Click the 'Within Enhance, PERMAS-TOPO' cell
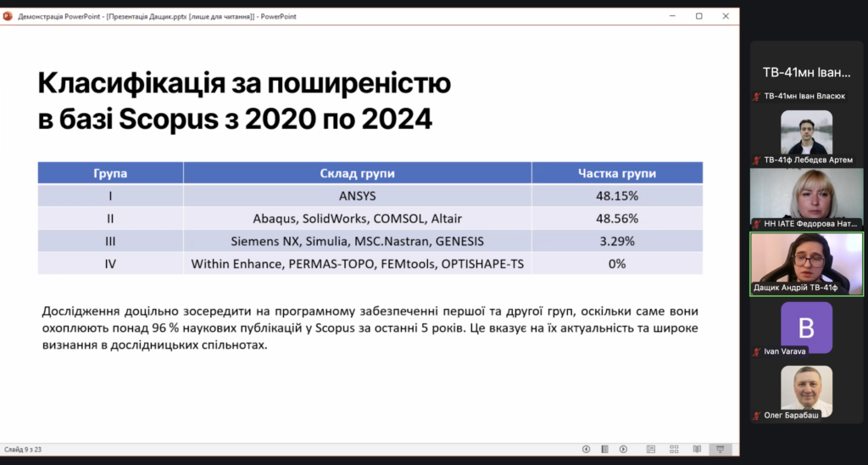Image resolution: width=868 pixels, height=465 pixels. (x=357, y=264)
